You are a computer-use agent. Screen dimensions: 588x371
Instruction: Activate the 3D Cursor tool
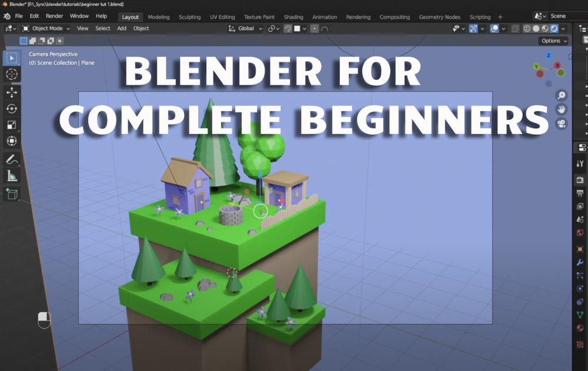pos(11,75)
